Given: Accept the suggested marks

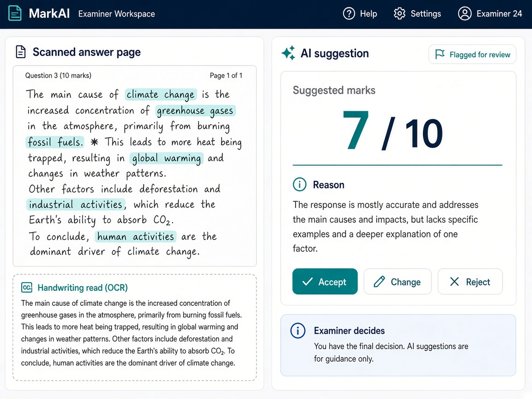Looking at the screenshot, I should (x=325, y=281).
